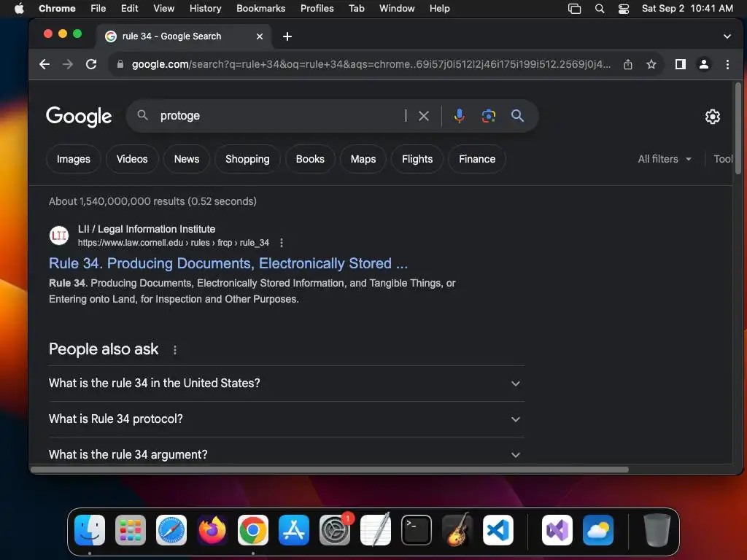This screenshot has height=560, width=747.
Task: Click the horizontal scrollbar at window bottom
Action: click(329, 470)
